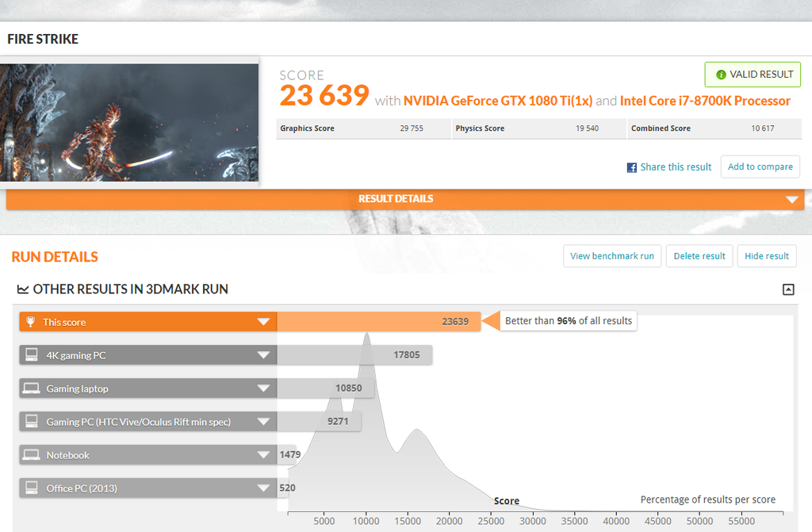This screenshot has width=812, height=532.
Task: Click the 520 Office PC score value
Action: [287, 488]
